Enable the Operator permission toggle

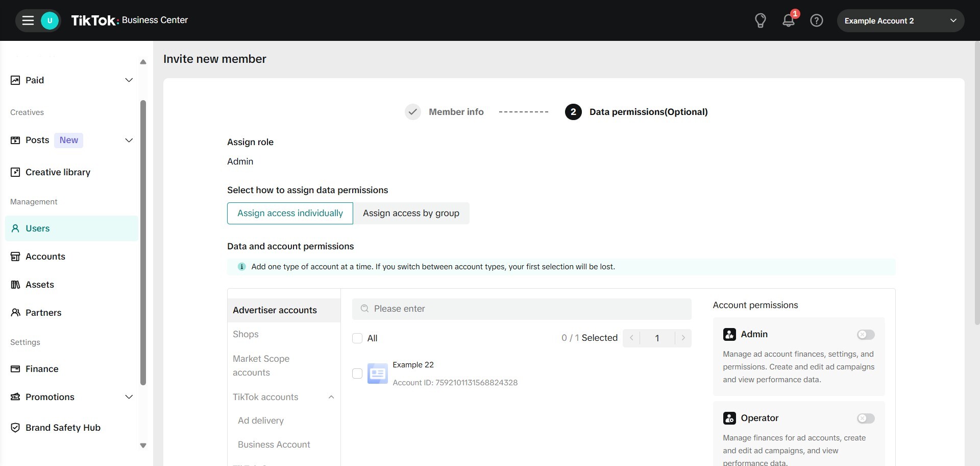pos(865,418)
